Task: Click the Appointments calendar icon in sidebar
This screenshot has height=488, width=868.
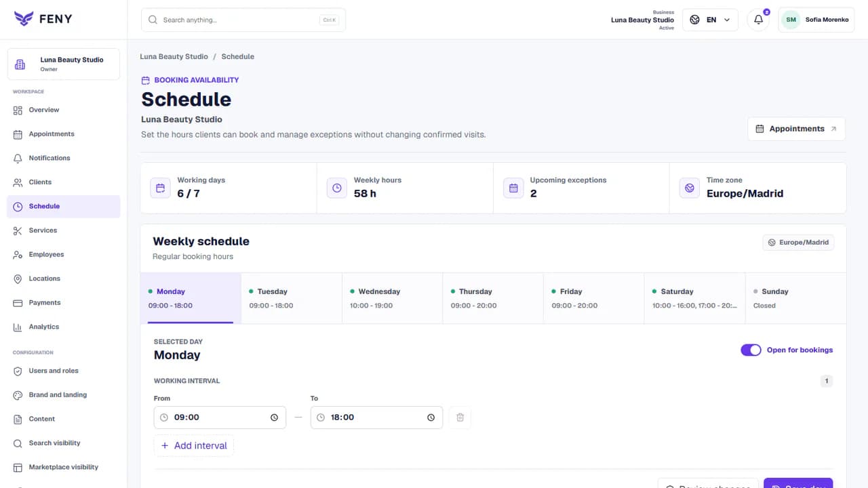Action: [18, 134]
